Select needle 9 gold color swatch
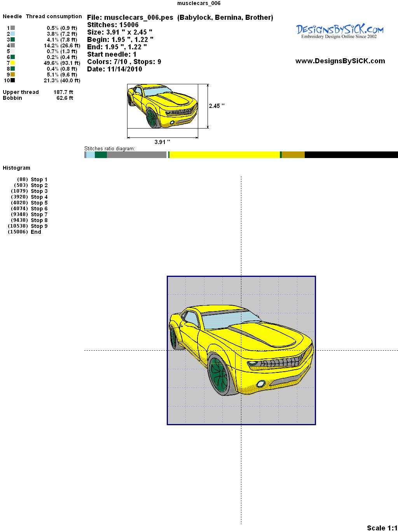Viewport: 398px width, 532px height. (x=13, y=75)
